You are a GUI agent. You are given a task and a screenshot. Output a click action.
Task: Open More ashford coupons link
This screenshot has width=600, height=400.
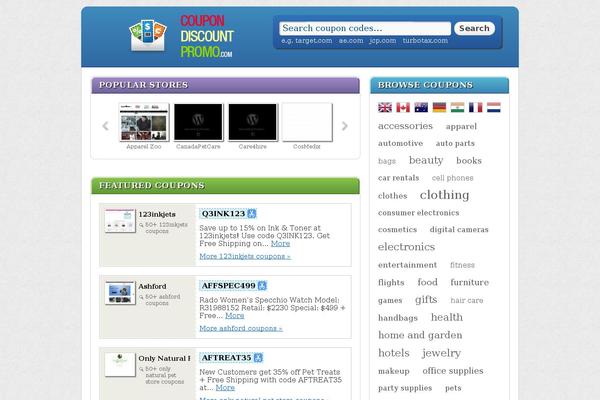click(241, 328)
